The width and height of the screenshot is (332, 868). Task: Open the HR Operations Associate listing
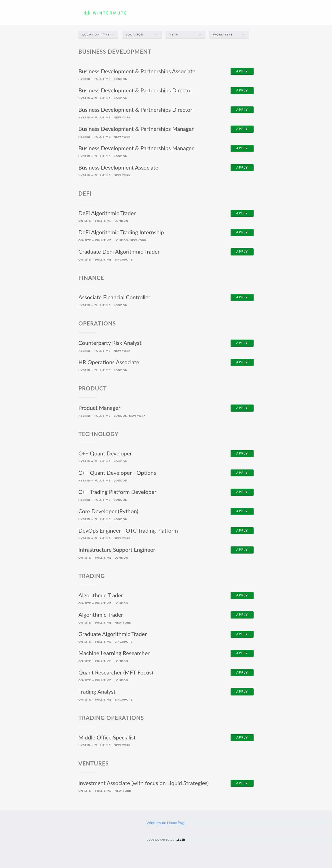(108, 362)
